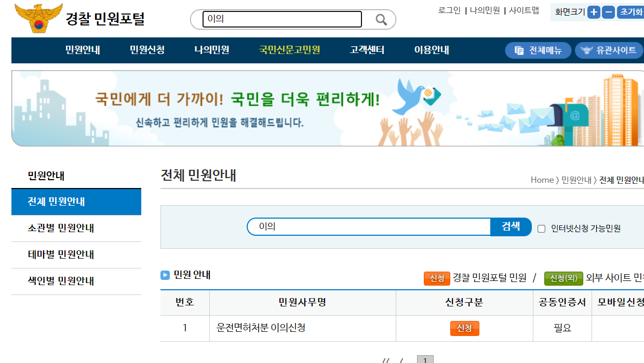Open 전체메뉴 full menu button

click(538, 50)
